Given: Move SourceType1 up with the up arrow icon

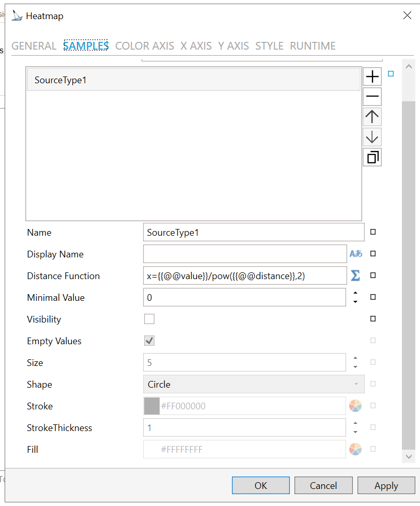Looking at the screenshot, I should (372, 117).
